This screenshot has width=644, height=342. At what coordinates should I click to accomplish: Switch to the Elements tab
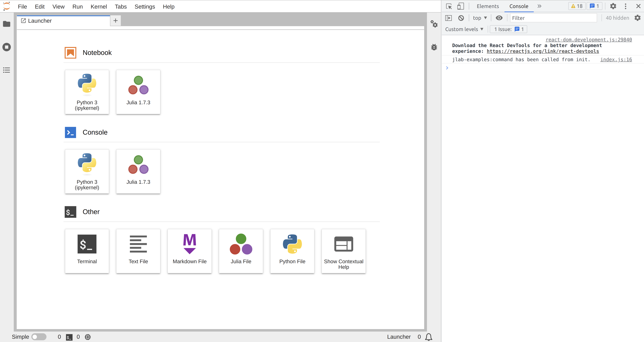(488, 6)
